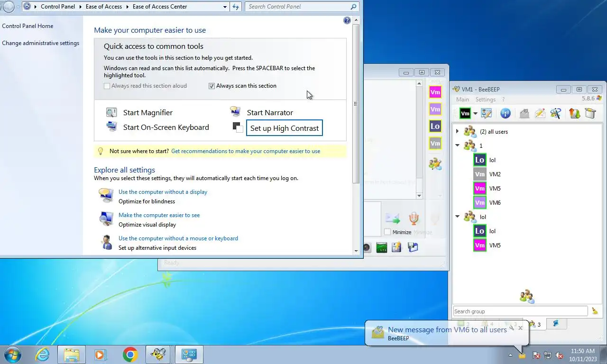Viewport: 607px width, 364px height.
Task: Click the blue broadcast antenna icon in BeeBEEP
Action: tap(505, 113)
